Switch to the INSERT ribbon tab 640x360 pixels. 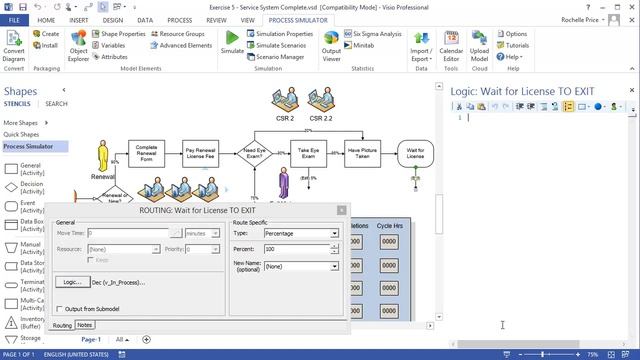pyautogui.click(x=78, y=20)
